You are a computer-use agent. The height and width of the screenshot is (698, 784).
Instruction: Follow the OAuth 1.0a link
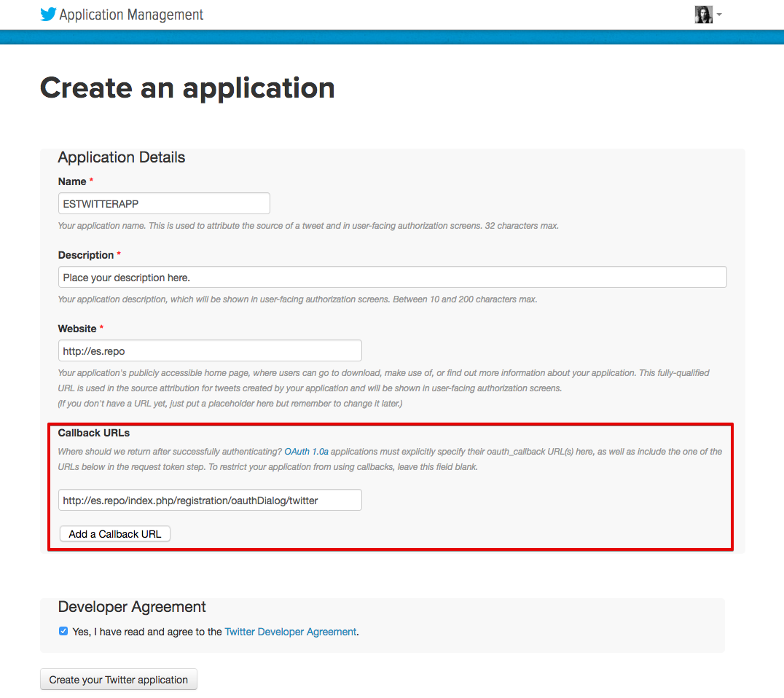point(306,452)
